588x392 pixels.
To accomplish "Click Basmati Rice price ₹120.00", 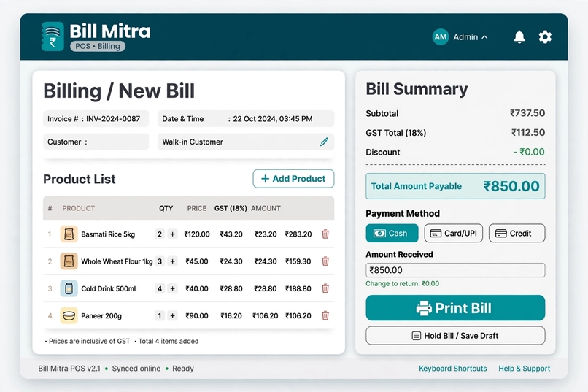I will 197,234.
